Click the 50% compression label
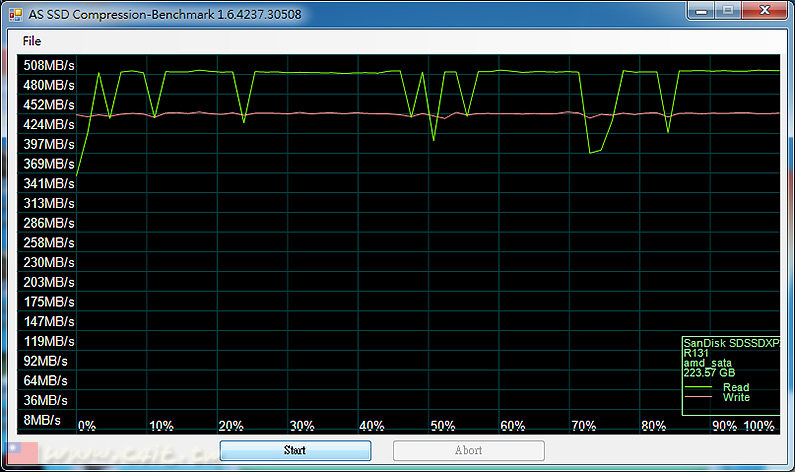795x472 pixels. point(443,426)
